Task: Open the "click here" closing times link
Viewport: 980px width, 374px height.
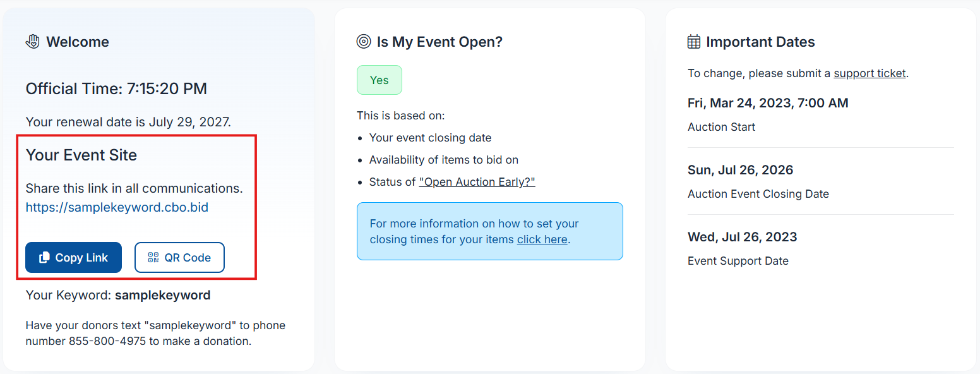Action: tap(542, 239)
